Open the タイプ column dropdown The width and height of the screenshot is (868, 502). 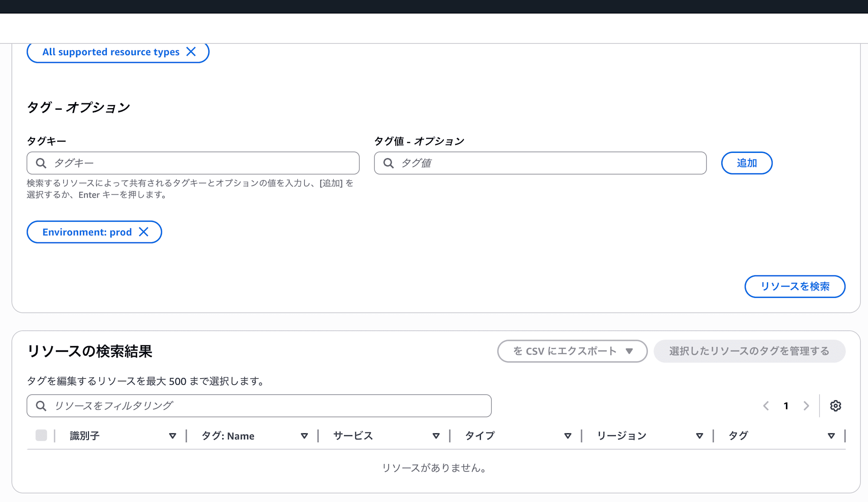[568, 436]
